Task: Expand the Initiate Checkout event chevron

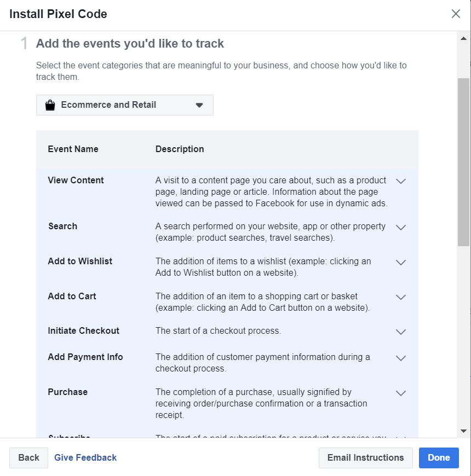Action: pos(401,332)
